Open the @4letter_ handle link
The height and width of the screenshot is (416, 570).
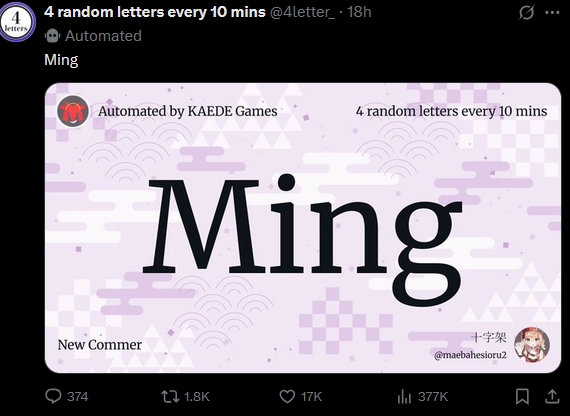point(302,12)
